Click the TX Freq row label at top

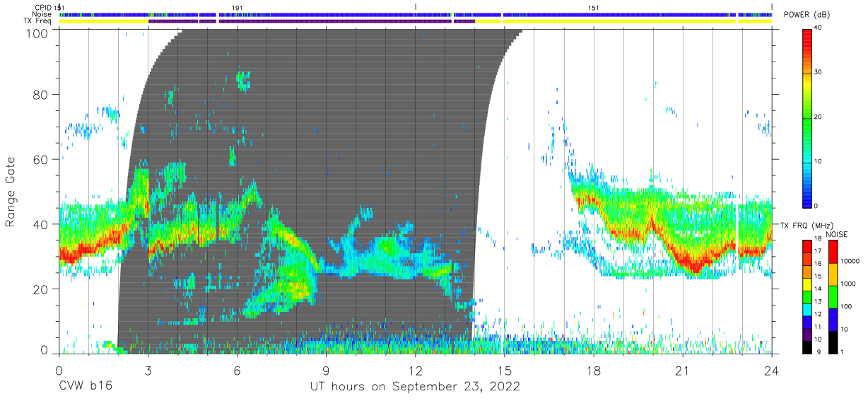[37, 21]
